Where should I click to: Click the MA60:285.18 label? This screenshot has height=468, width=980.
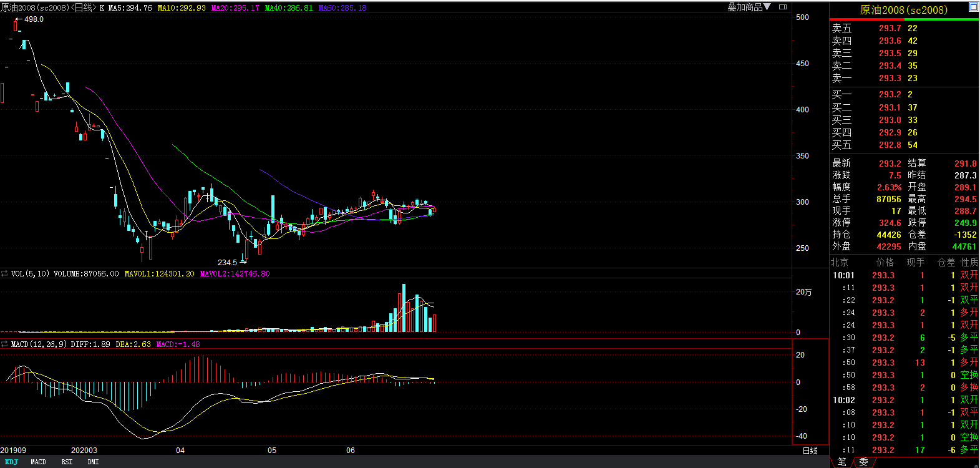pos(342,8)
